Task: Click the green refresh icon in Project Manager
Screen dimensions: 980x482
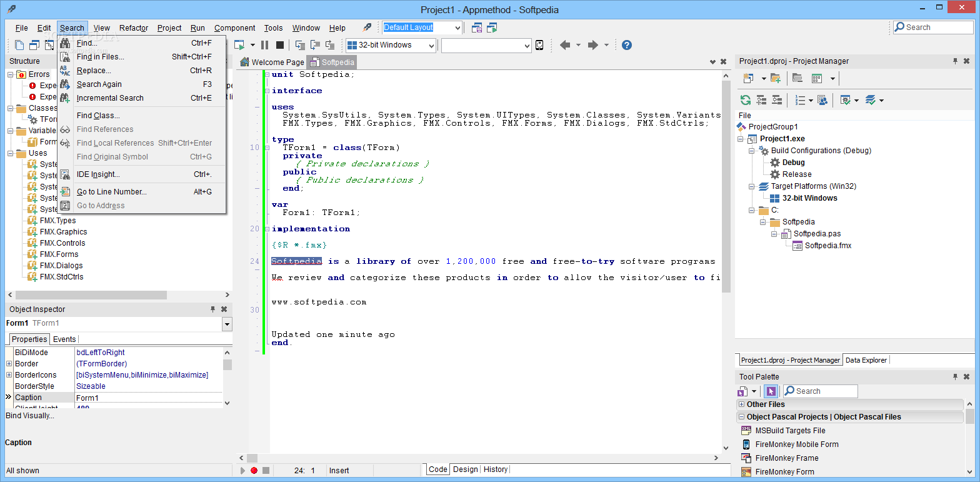Action: click(745, 100)
